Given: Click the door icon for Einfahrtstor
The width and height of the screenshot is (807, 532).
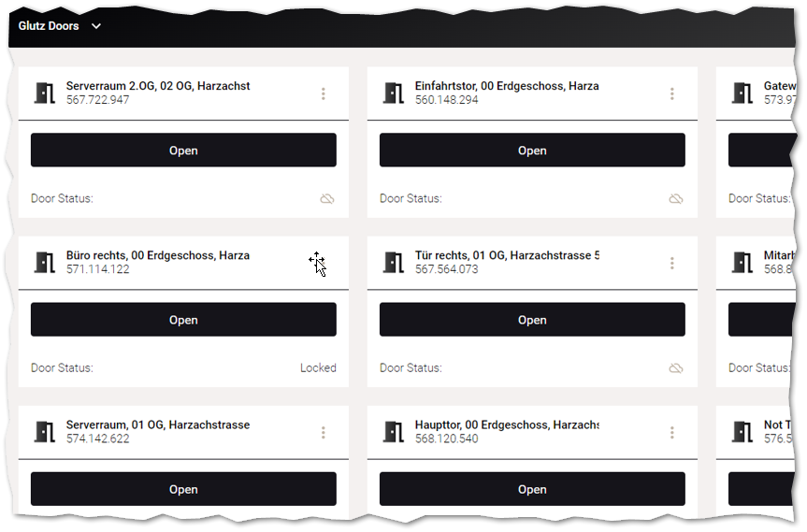Looking at the screenshot, I should pyautogui.click(x=394, y=93).
